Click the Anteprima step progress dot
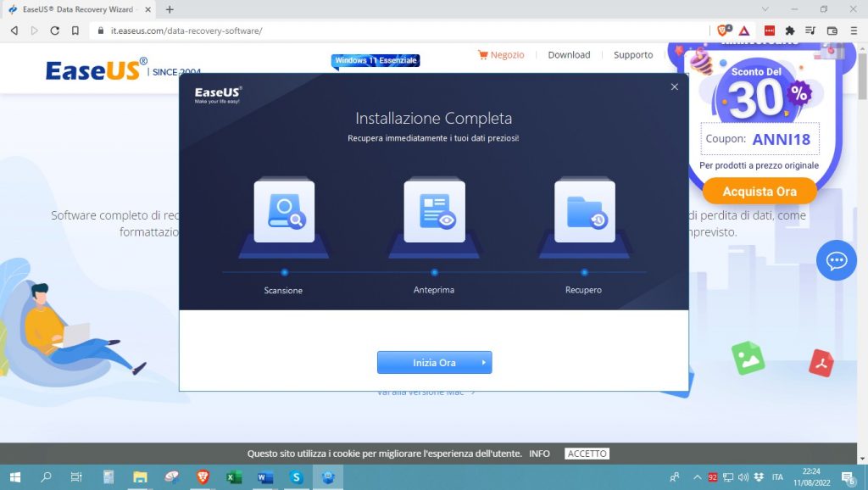Viewport: 868px width, 490px height. point(434,273)
